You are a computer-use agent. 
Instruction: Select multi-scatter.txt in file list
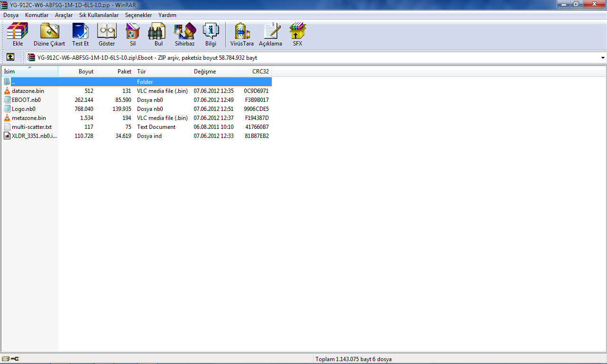click(31, 127)
